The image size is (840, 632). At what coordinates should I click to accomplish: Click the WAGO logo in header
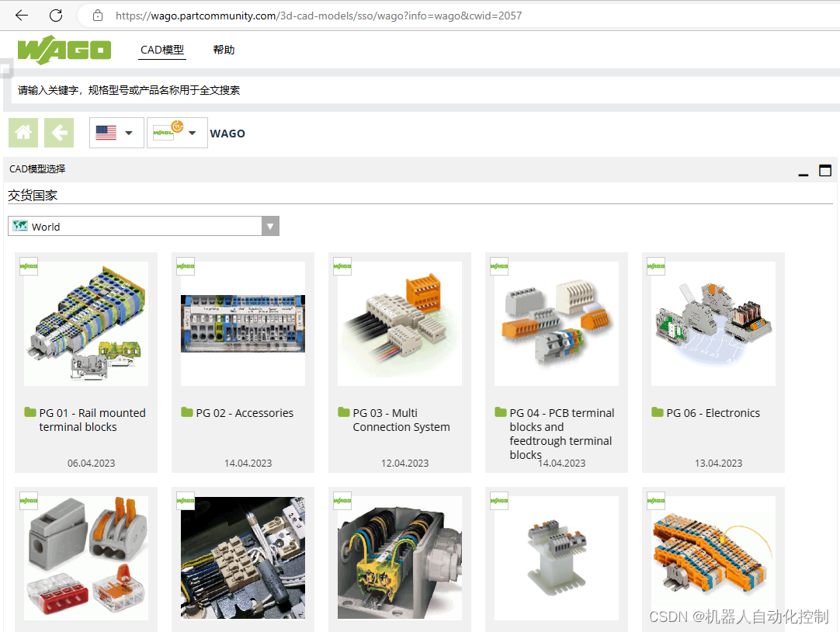coord(64,50)
